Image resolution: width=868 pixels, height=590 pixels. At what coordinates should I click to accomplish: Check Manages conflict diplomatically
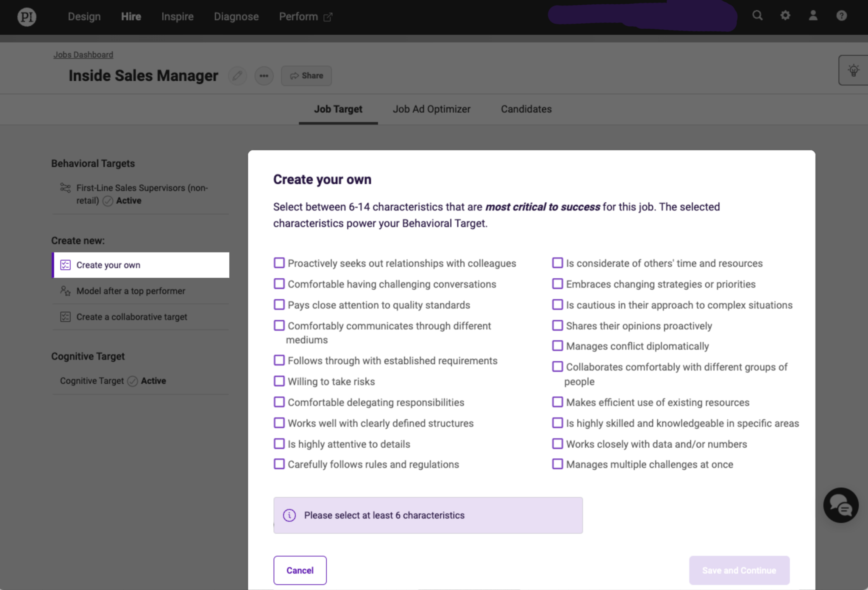[x=557, y=346]
